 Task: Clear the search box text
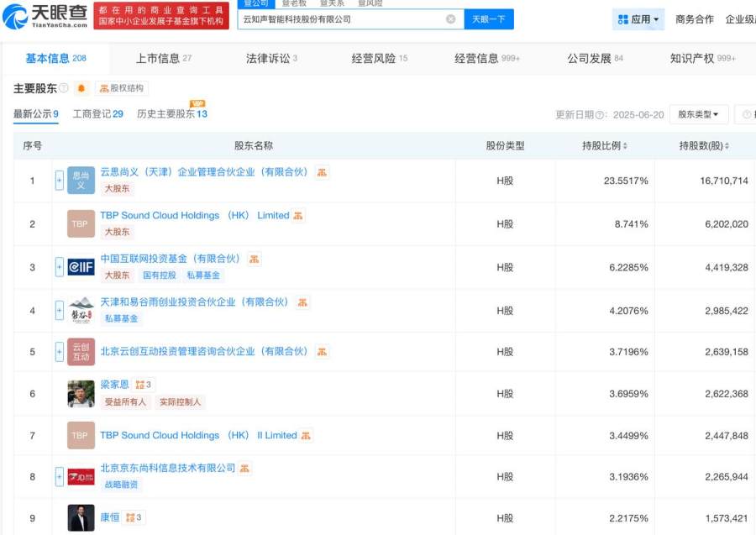451,19
